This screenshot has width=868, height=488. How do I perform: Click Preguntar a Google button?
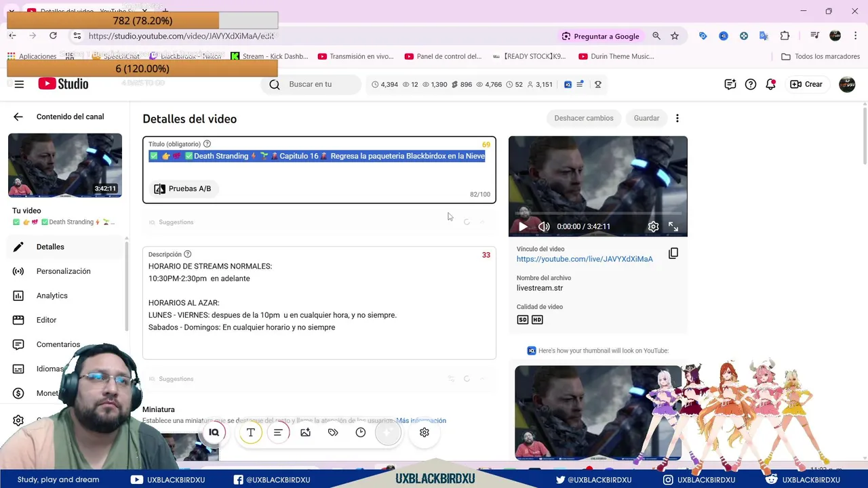tap(601, 36)
